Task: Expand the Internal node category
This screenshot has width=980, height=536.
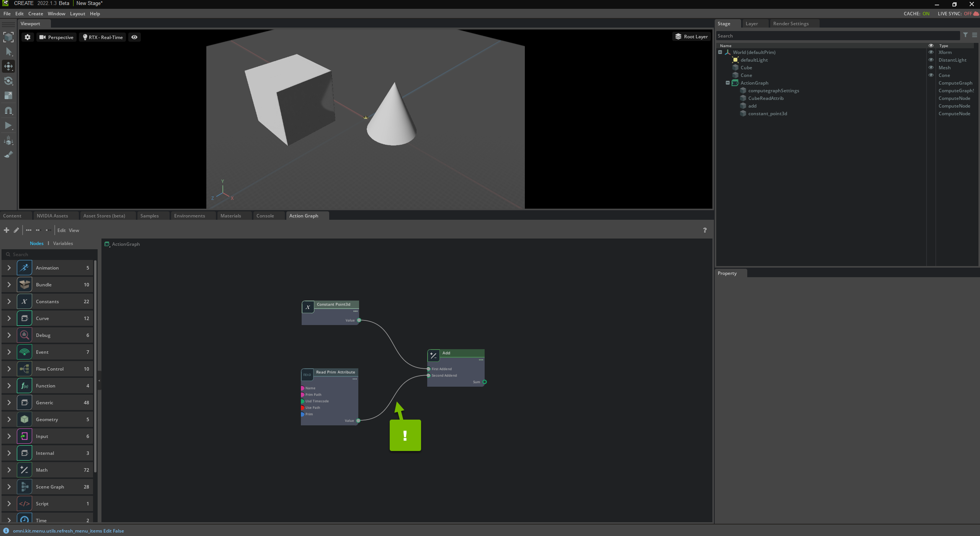Action: 9,453
